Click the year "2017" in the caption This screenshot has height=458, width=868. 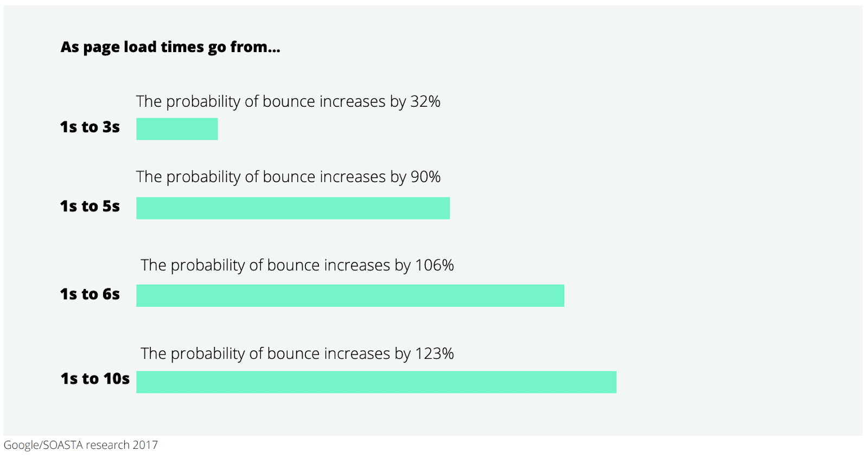point(145,445)
